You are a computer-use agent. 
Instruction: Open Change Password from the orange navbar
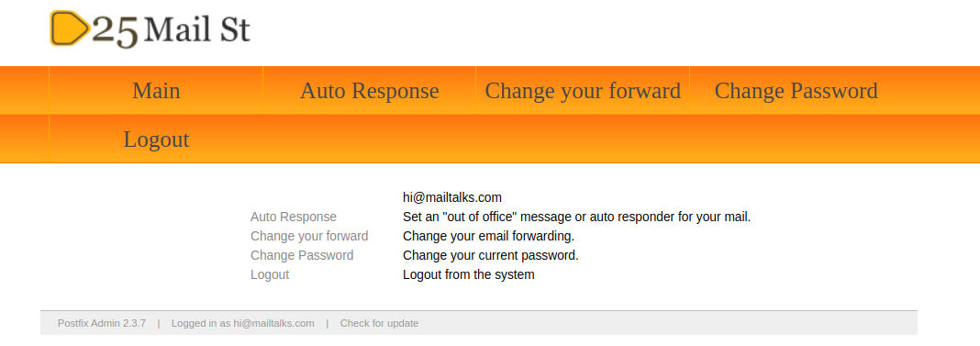(x=796, y=91)
